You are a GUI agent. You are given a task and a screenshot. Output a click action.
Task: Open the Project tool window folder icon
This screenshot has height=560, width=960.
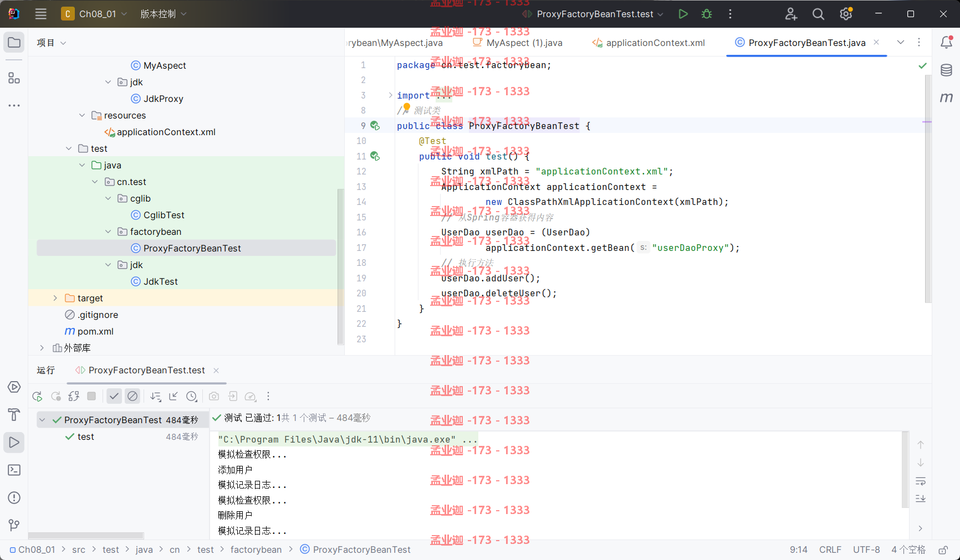point(14,43)
